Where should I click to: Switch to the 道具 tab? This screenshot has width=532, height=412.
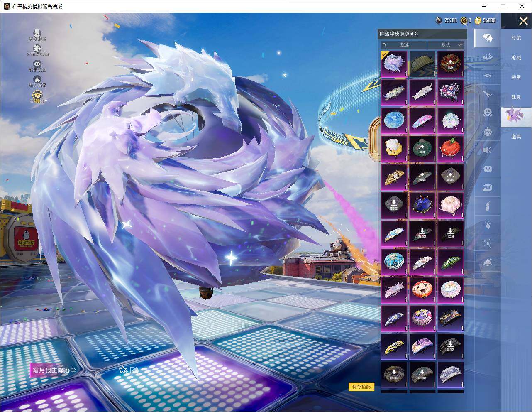point(516,137)
